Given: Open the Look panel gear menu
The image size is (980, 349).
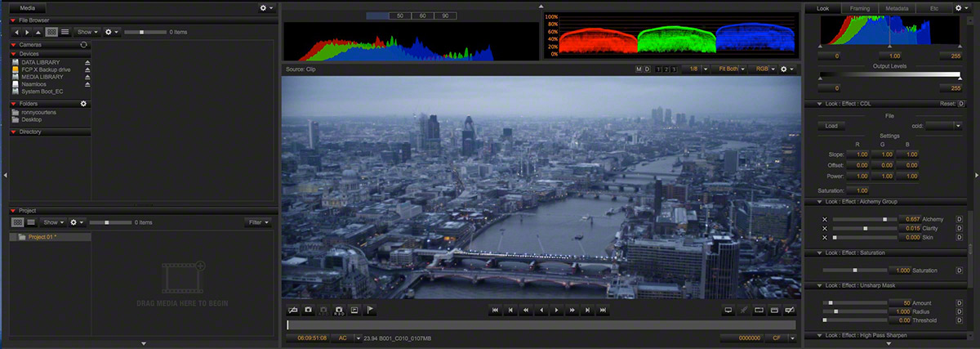Looking at the screenshot, I should click(x=962, y=7).
